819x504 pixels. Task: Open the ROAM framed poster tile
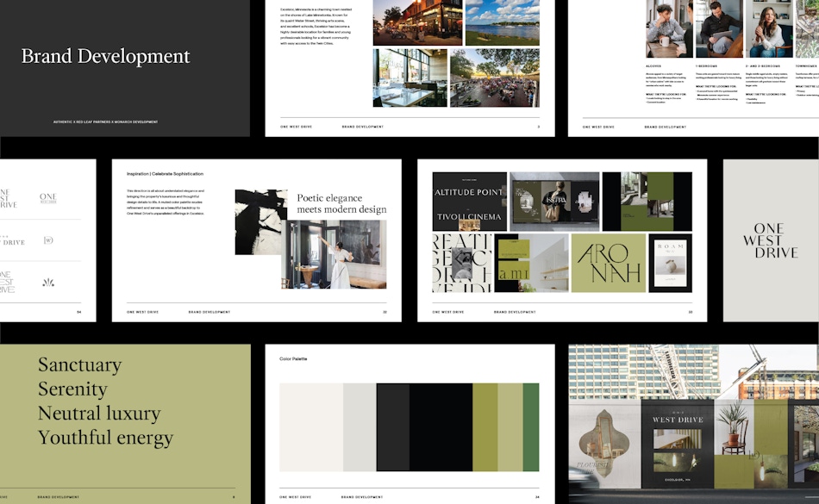(x=670, y=263)
